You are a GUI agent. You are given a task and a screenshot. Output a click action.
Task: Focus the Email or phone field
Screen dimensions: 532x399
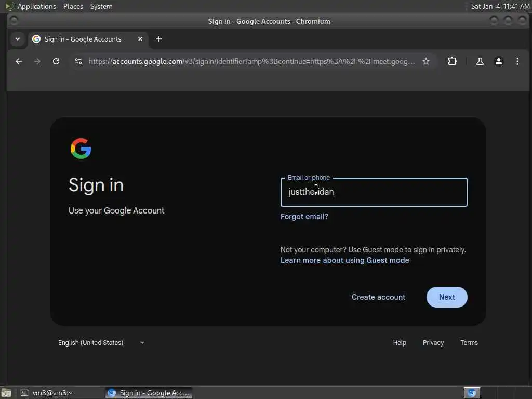pyautogui.click(x=374, y=192)
